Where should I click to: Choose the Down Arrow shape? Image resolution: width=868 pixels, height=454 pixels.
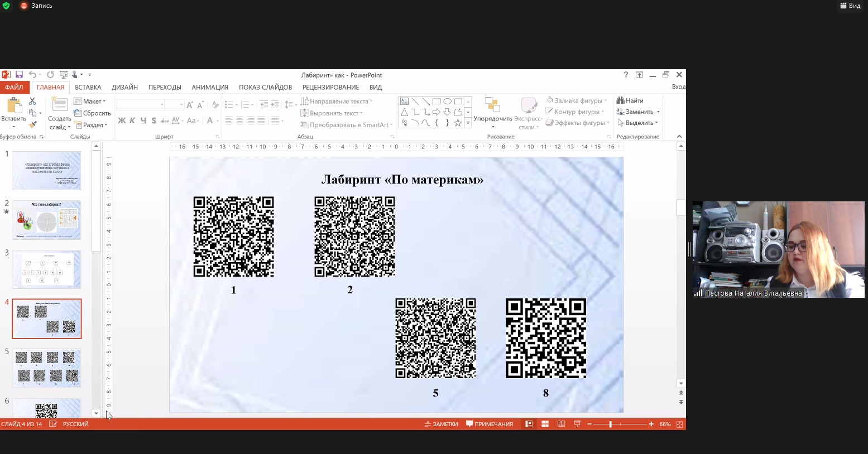447,112
